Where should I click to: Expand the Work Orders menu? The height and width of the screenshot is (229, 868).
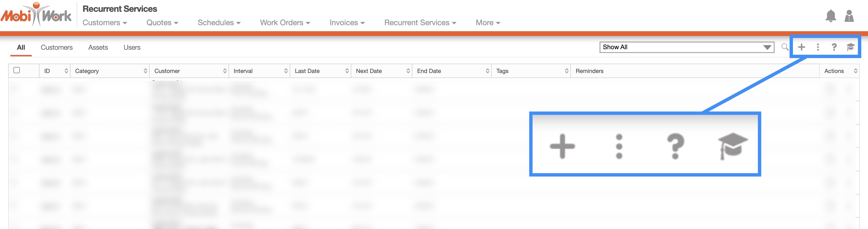(285, 23)
